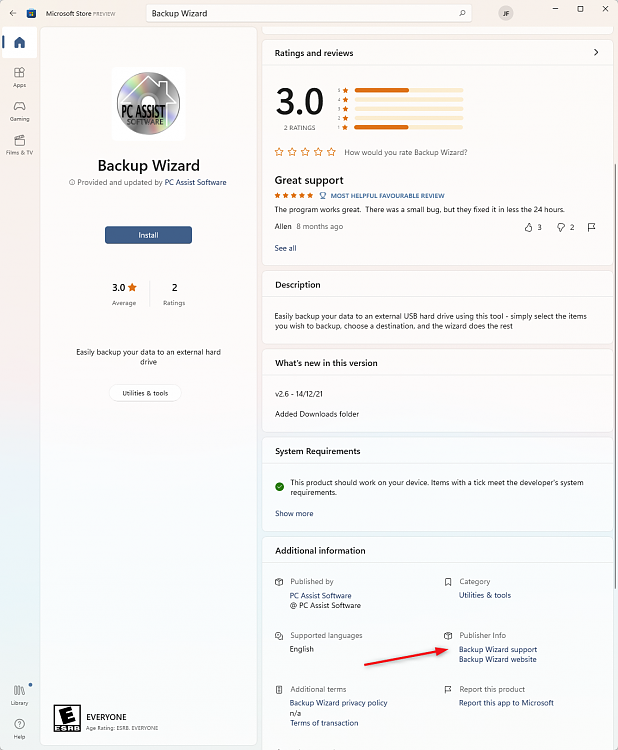This screenshot has height=750, width=618.
Task: Click the Utilities & tools category chip
Action: [x=145, y=393]
